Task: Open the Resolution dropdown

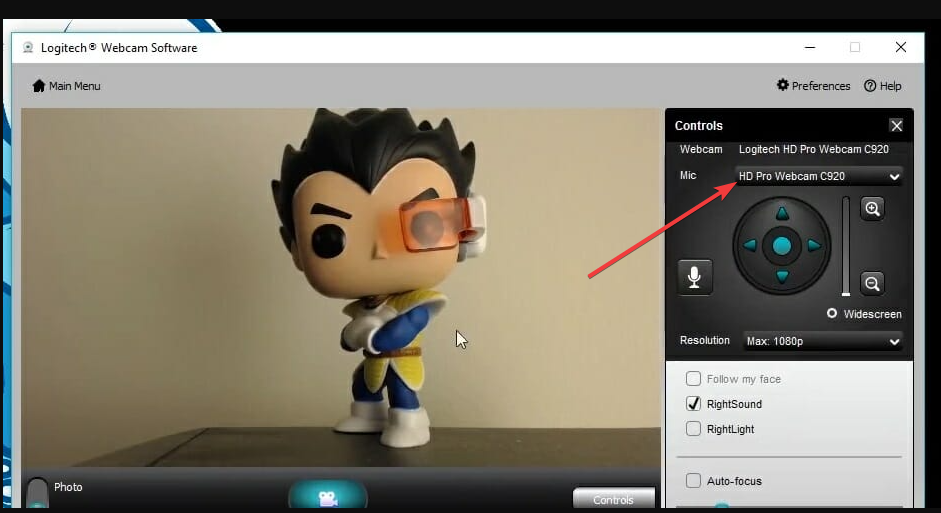Action: pos(823,341)
